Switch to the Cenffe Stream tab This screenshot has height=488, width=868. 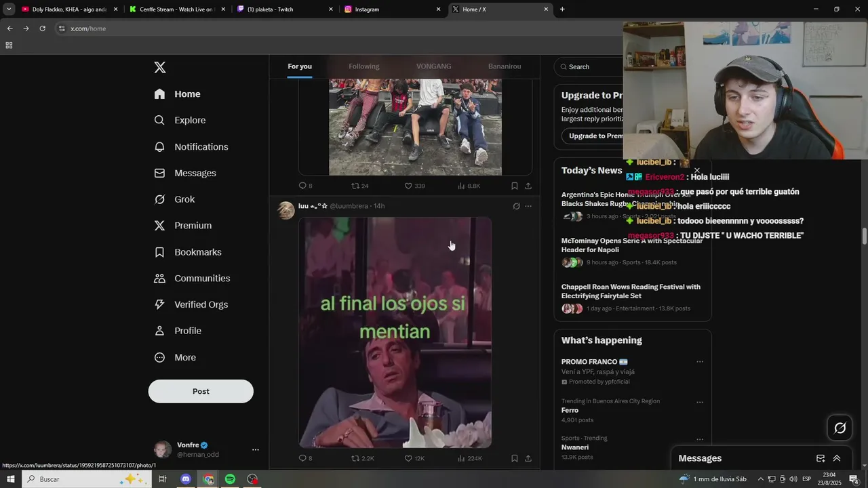click(x=176, y=9)
